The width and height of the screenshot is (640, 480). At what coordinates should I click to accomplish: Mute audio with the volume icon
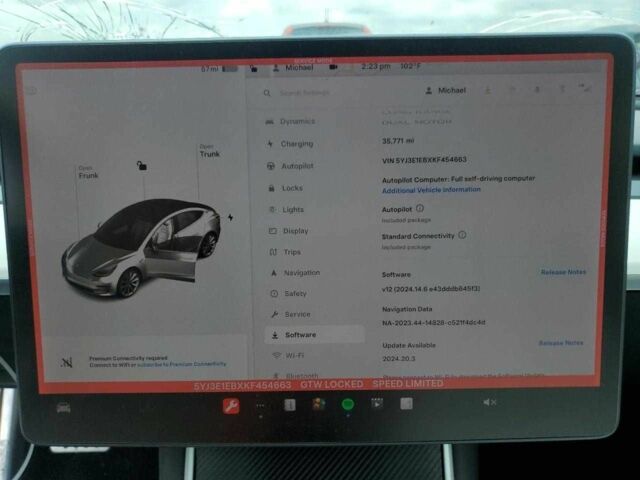coord(489,402)
